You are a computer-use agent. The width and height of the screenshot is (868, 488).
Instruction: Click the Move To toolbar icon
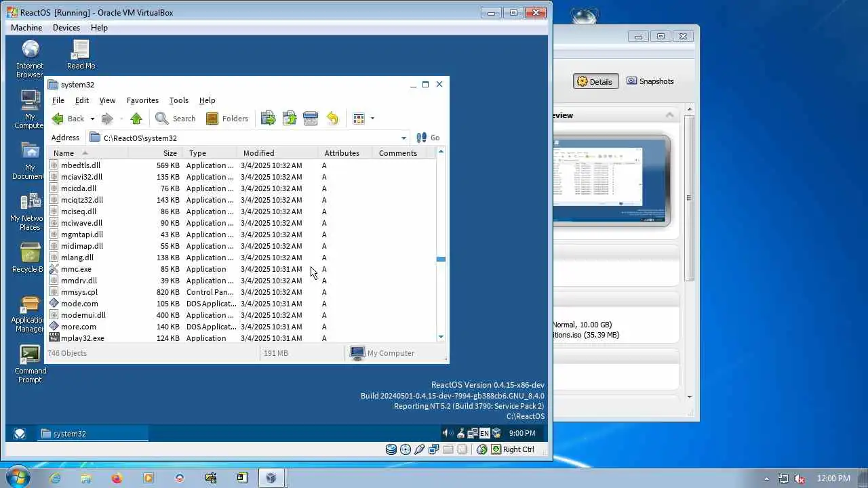tap(269, 119)
